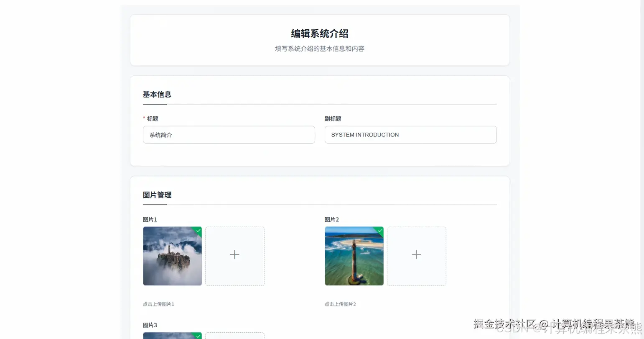This screenshot has width=644, height=339.
Task: Click the plus upload box for 图片2
Action: [x=416, y=256]
